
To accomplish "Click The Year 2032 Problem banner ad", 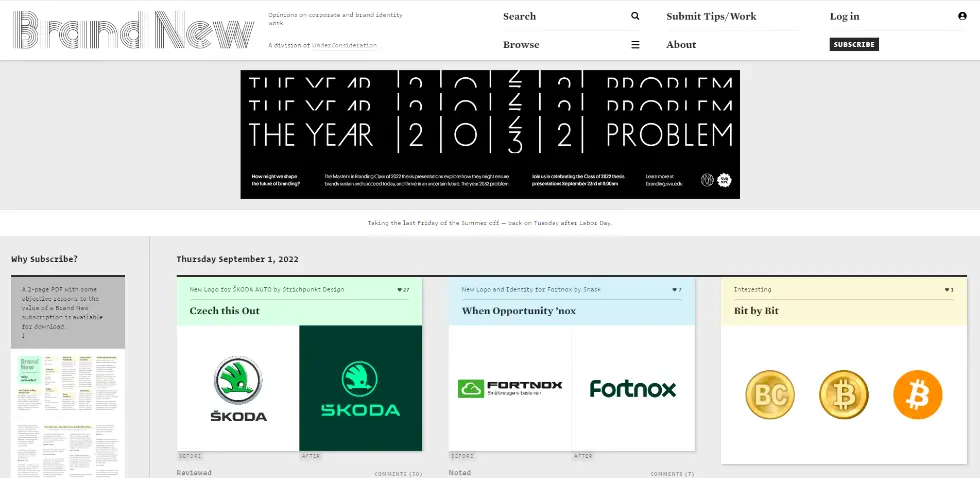I will click(490, 134).
